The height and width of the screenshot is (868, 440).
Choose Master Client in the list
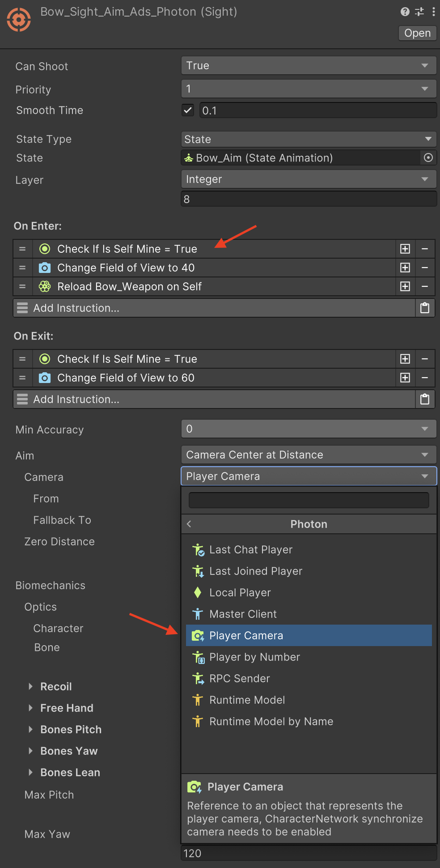point(243,614)
